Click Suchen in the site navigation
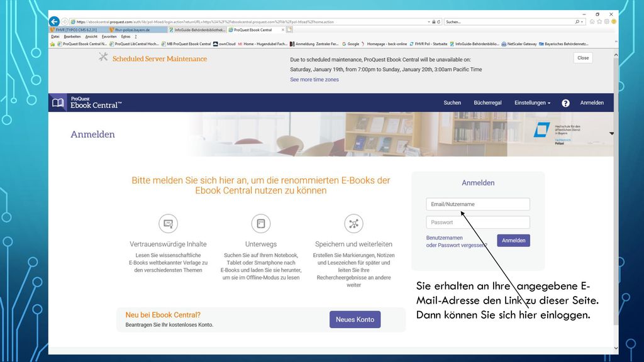The height and width of the screenshot is (362, 644). (x=452, y=102)
